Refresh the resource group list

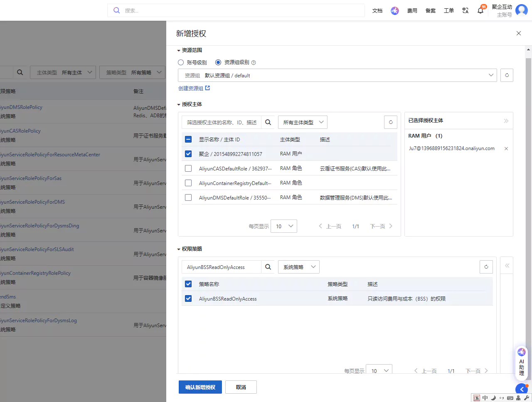[507, 75]
